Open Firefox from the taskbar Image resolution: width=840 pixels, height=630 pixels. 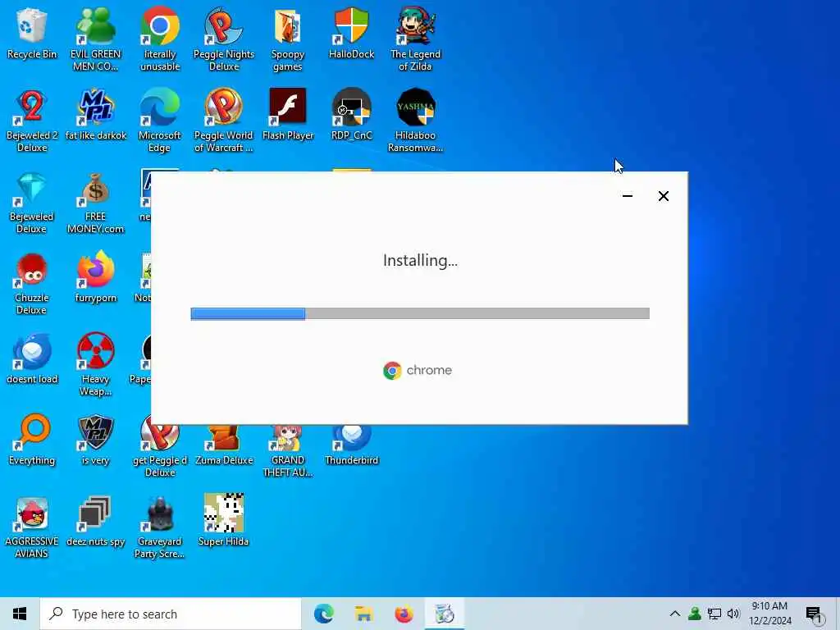pyautogui.click(x=404, y=614)
